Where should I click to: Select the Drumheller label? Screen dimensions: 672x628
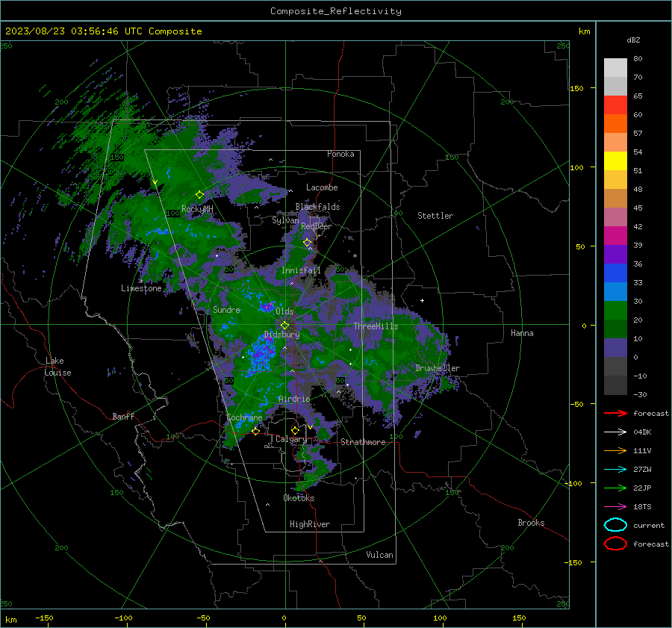pyautogui.click(x=438, y=368)
